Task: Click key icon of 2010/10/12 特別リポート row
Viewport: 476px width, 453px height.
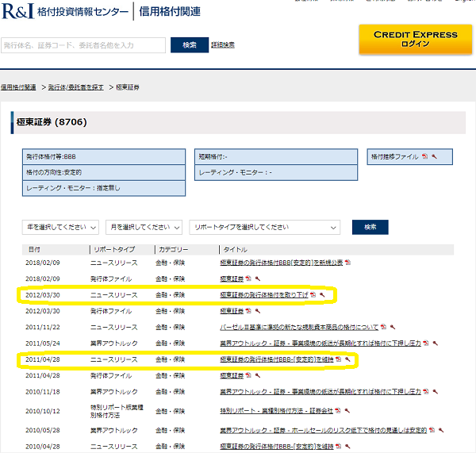Action: [x=347, y=410]
